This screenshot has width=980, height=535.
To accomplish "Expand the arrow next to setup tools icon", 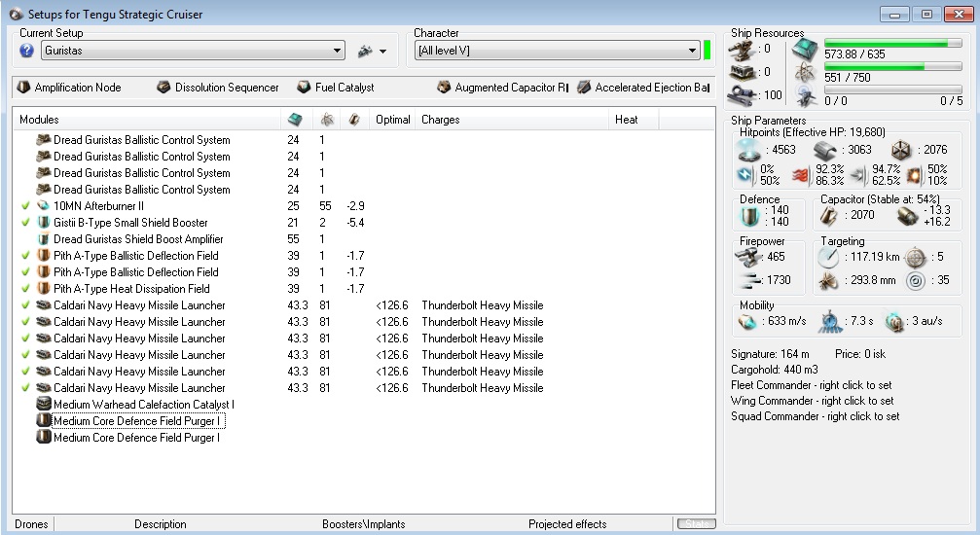I will pyautogui.click(x=383, y=51).
